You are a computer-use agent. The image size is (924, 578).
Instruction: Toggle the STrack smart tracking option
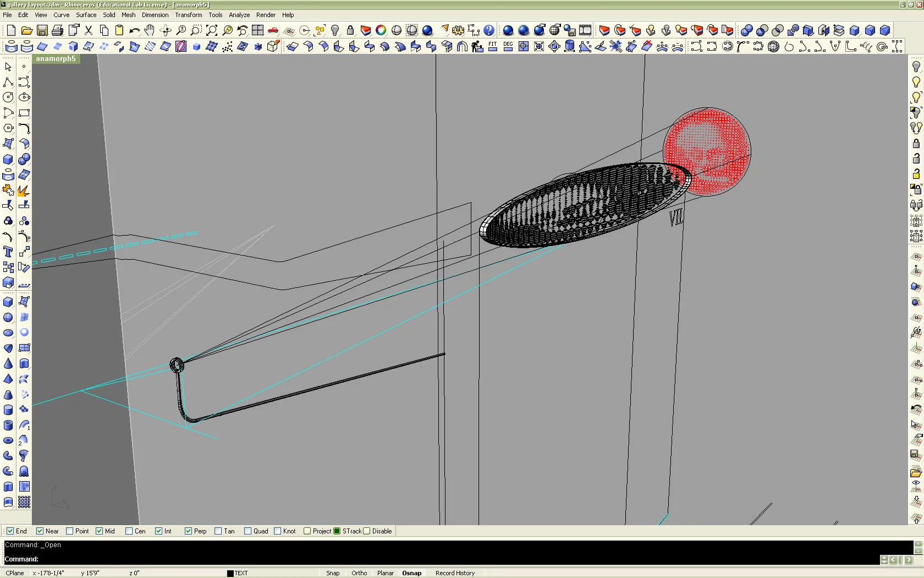pos(337,531)
